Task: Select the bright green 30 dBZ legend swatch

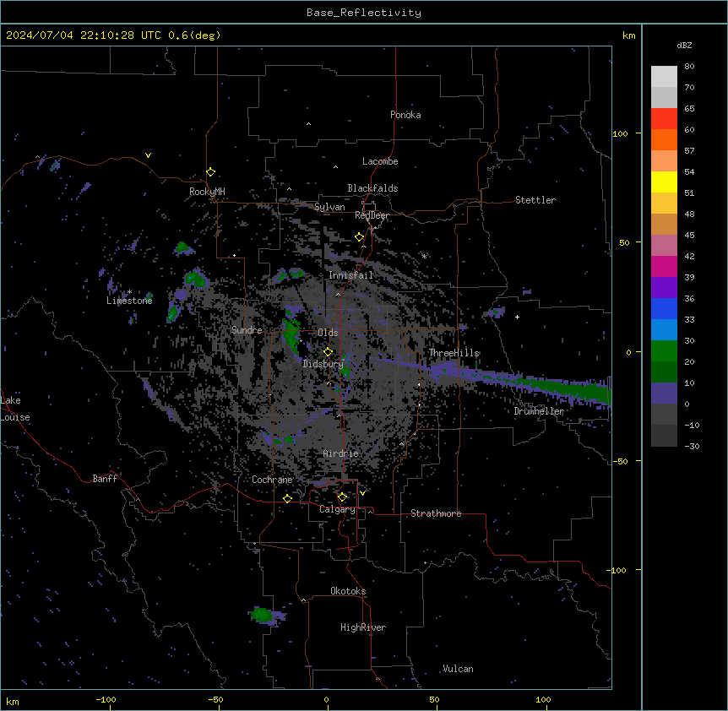Action: point(664,351)
